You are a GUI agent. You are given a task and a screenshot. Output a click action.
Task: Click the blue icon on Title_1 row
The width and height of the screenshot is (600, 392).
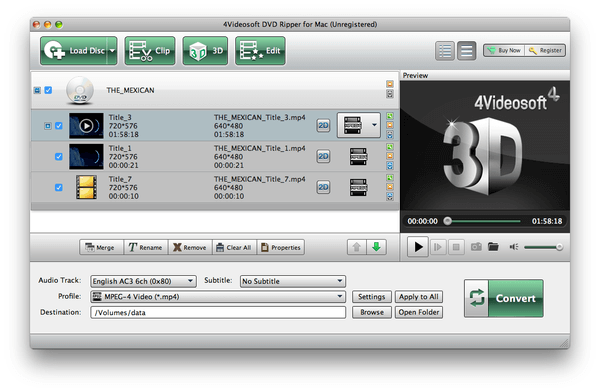pyautogui.click(x=390, y=165)
